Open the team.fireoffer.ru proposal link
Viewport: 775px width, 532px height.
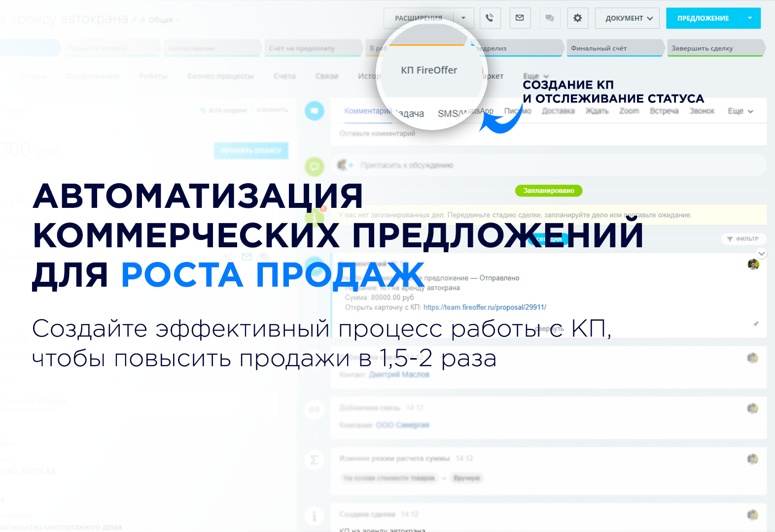(485, 307)
